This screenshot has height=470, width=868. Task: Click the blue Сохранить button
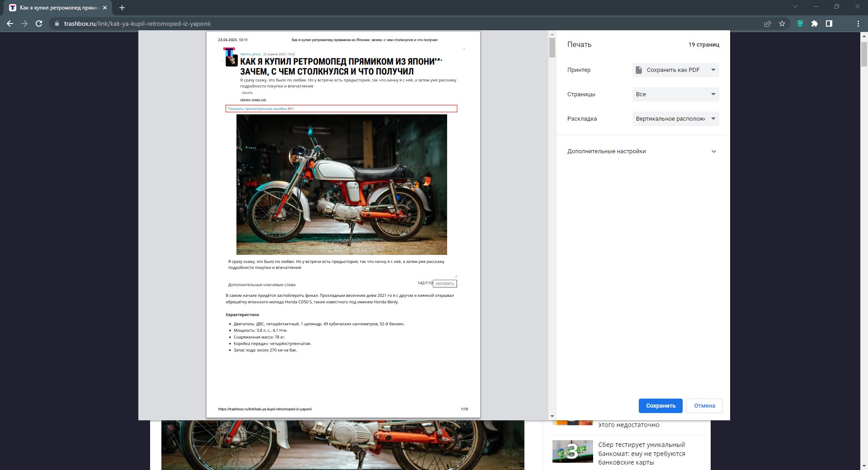(x=660, y=406)
